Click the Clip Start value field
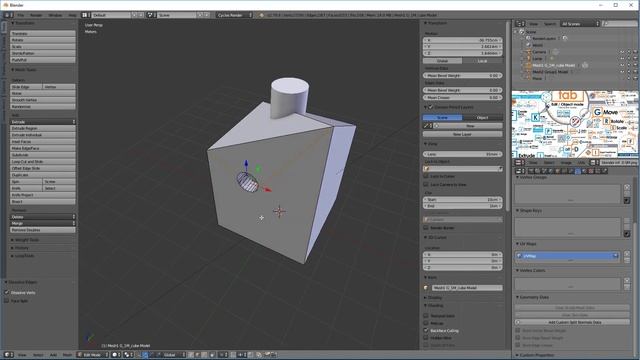This screenshot has width=640, height=360. tap(462, 200)
